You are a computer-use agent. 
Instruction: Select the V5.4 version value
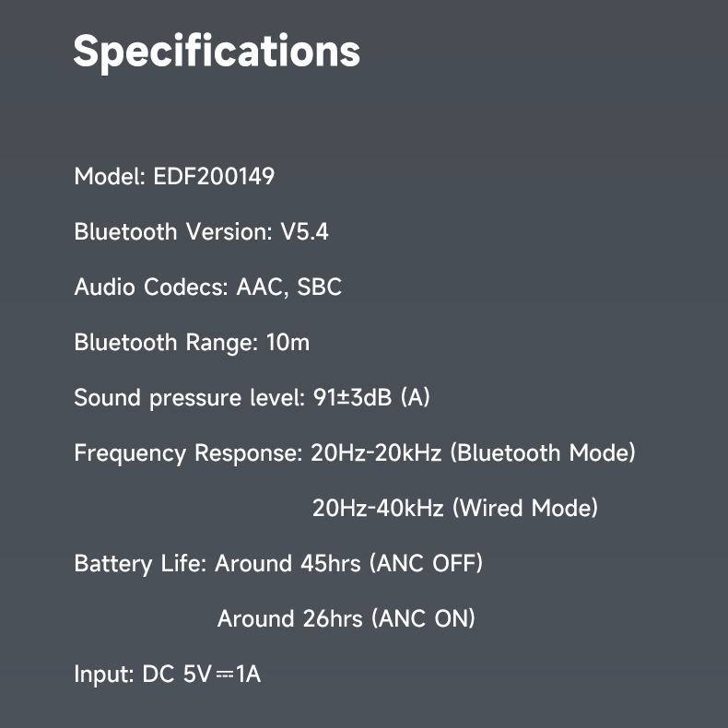(305, 231)
